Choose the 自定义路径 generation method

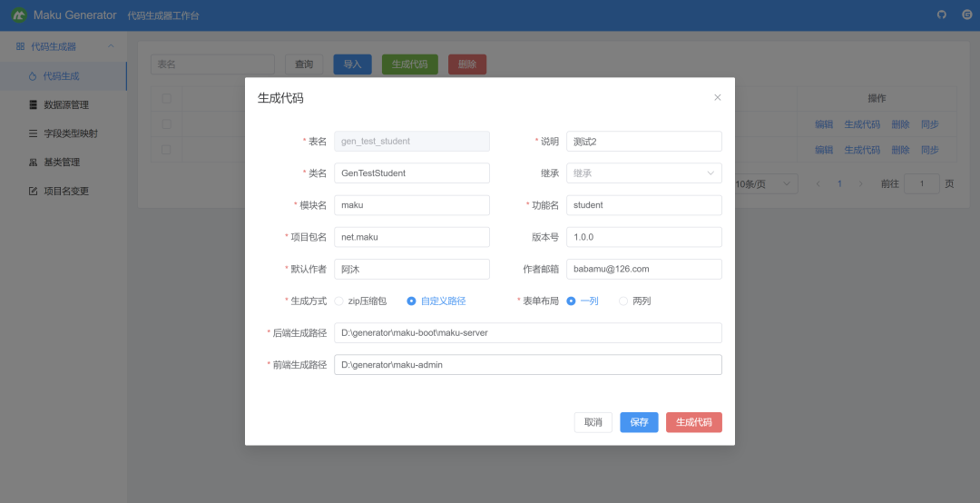[412, 301]
